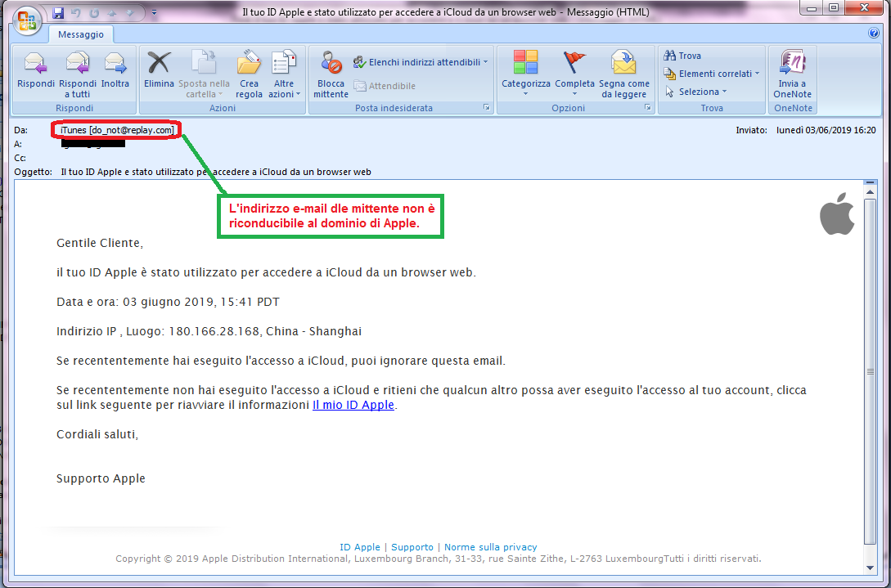Click the 'Data e ora: 03 giugno 2019' line
Screen dimensions: 891x588
pyautogui.click(x=168, y=303)
